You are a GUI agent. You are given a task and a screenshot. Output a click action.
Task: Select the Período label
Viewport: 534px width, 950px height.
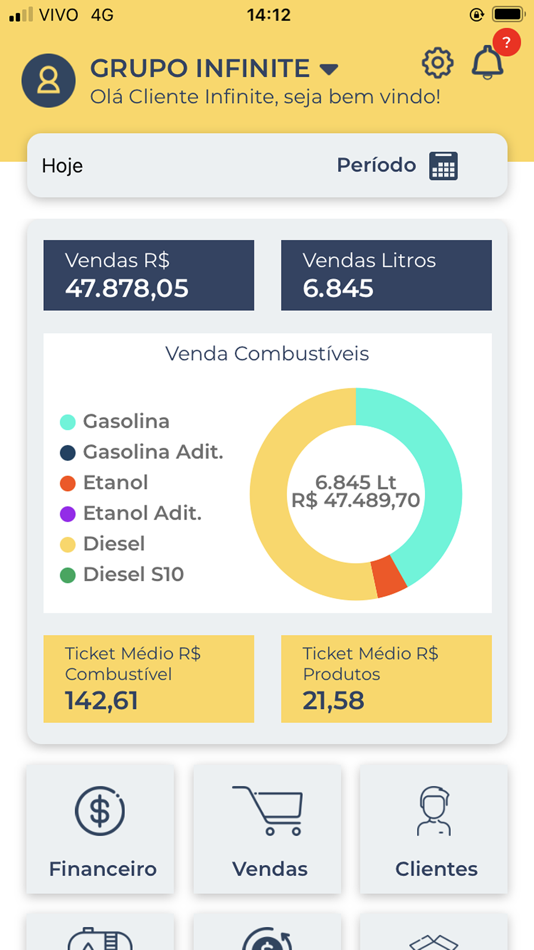[x=376, y=165]
